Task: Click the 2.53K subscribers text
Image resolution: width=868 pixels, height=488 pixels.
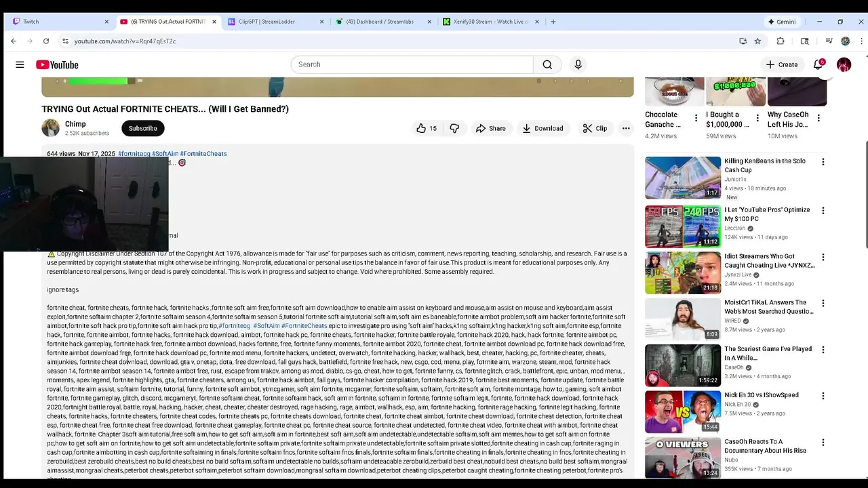Action: (x=87, y=134)
